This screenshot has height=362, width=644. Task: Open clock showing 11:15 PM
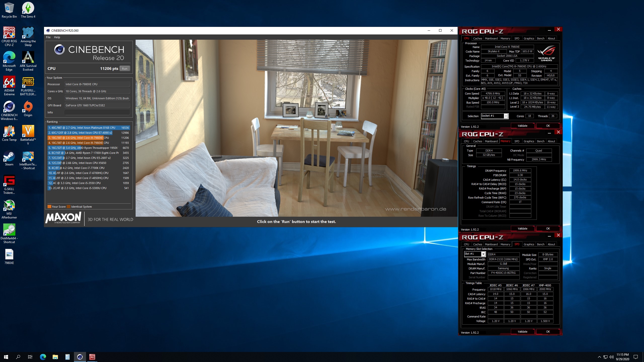click(622, 357)
